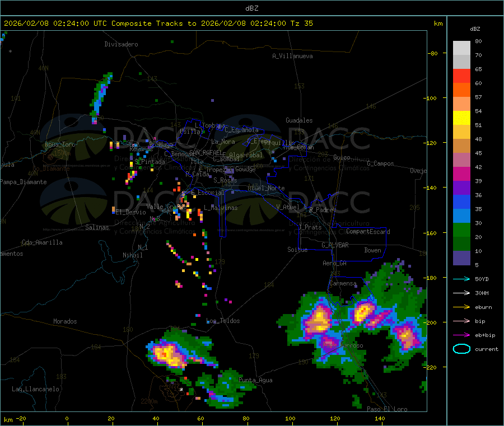Click the 'Cda_Amarilla' map label
This screenshot has width=504, height=426.
coord(42,242)
